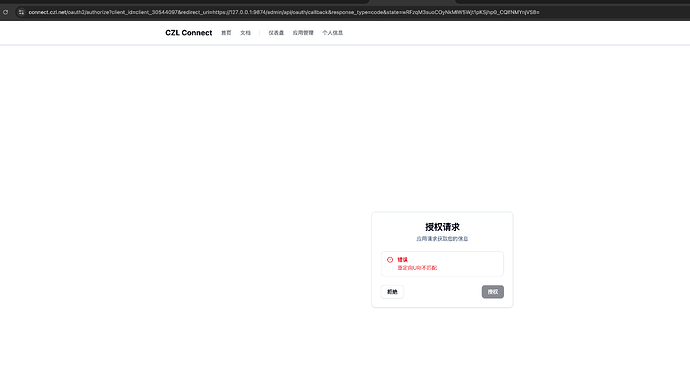Open the 应用管理 navigation item
This screenshot has width=690, height=370.
(303, 33)
